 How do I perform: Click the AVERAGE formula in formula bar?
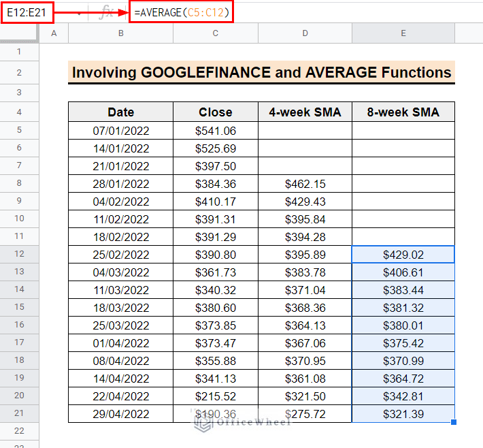coord(180,13)
